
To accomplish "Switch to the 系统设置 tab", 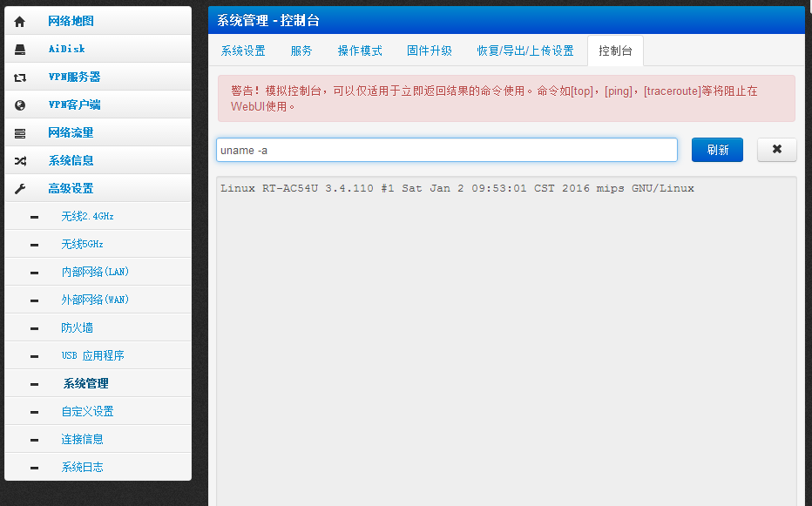I will point(243,51).
